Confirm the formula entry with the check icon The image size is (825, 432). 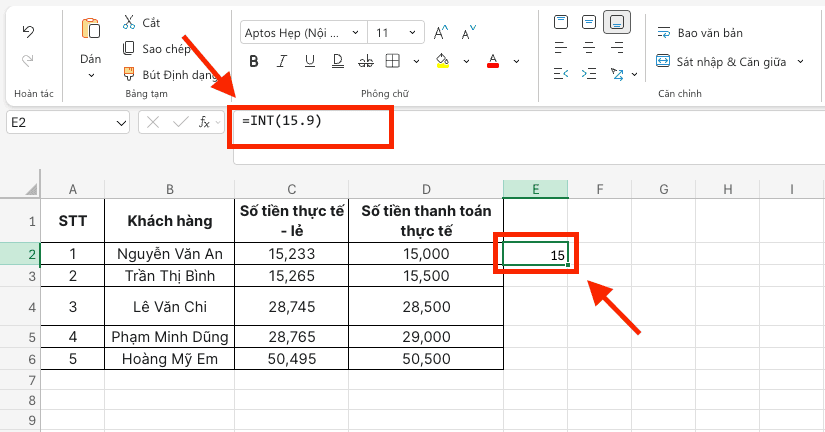180,123
